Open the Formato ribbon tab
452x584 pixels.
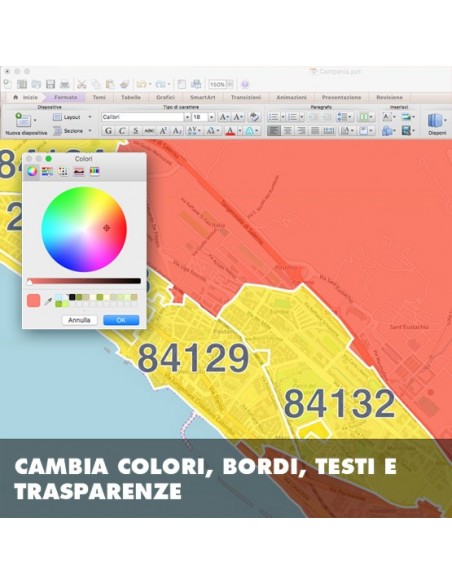(66, 97)
